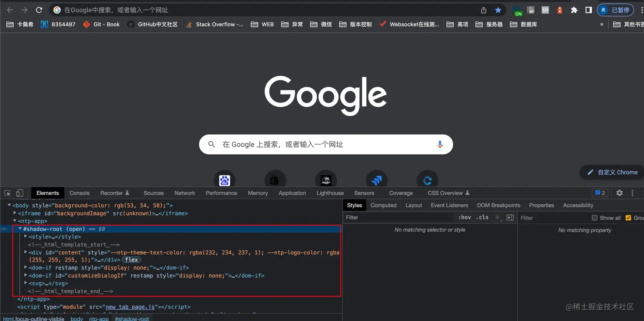Screen dimensions: 644x321
Task: Open the blue C shortcut tile
Action: [427, 180]
